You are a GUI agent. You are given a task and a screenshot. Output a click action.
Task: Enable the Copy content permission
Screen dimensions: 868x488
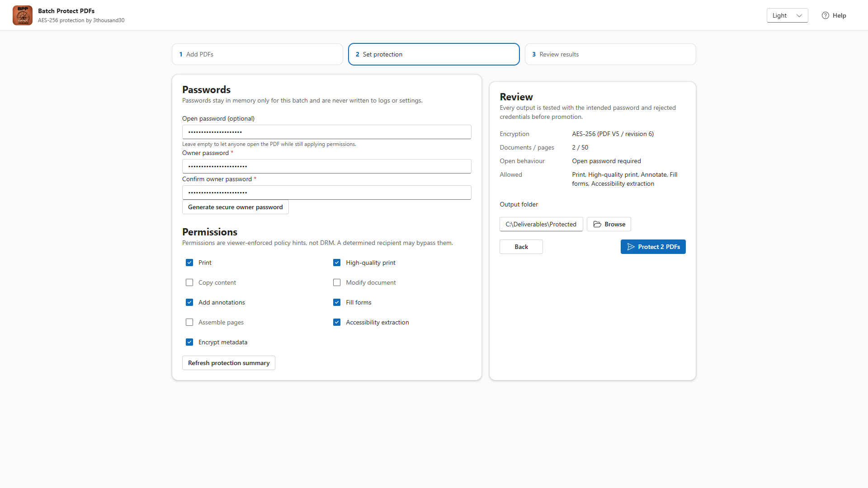189,282
